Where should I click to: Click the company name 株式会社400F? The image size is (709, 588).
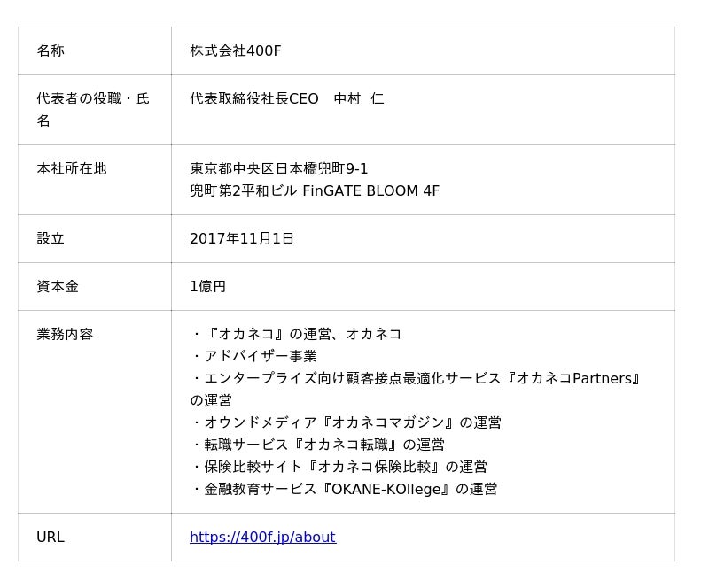click(x=235, y=50)
